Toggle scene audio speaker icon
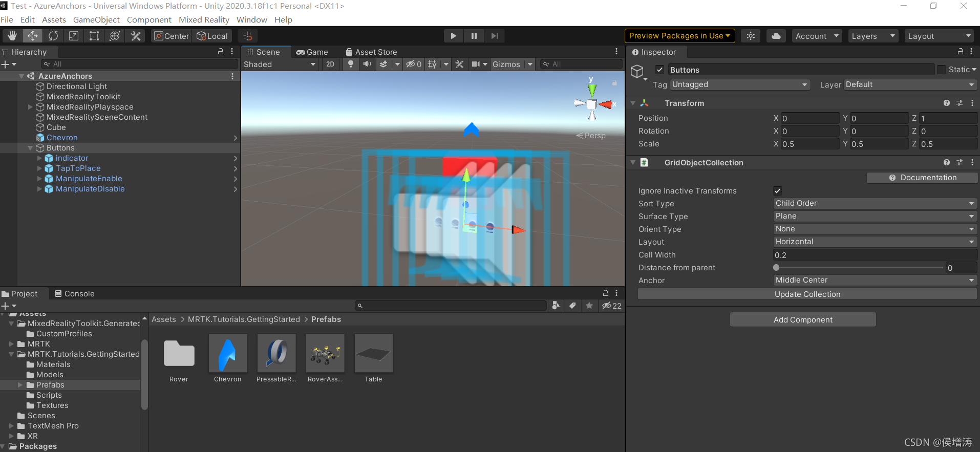 coord(367,64)
